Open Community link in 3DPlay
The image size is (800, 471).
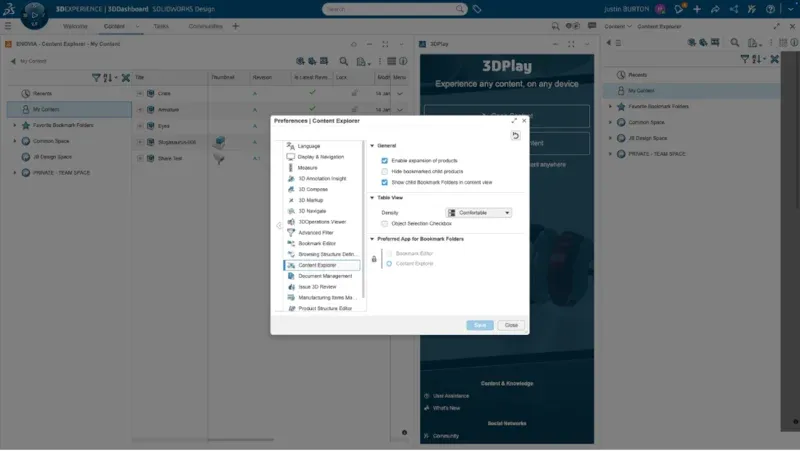[445, 436]
